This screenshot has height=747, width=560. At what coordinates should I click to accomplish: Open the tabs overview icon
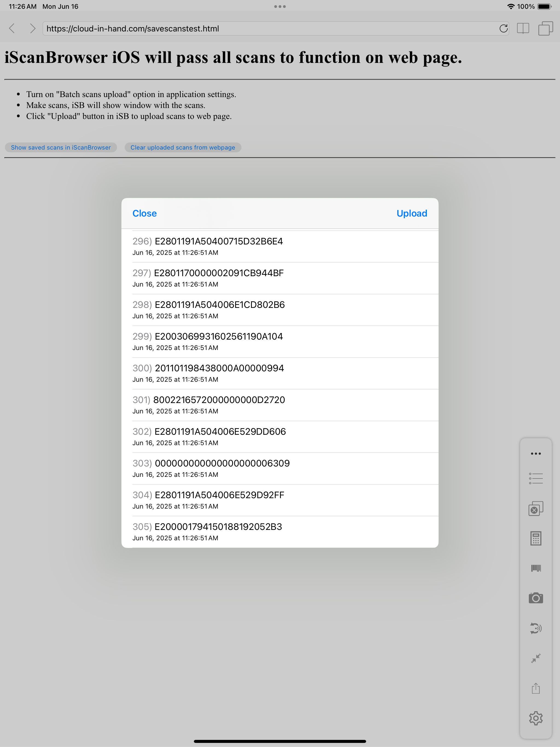(546, 28)
